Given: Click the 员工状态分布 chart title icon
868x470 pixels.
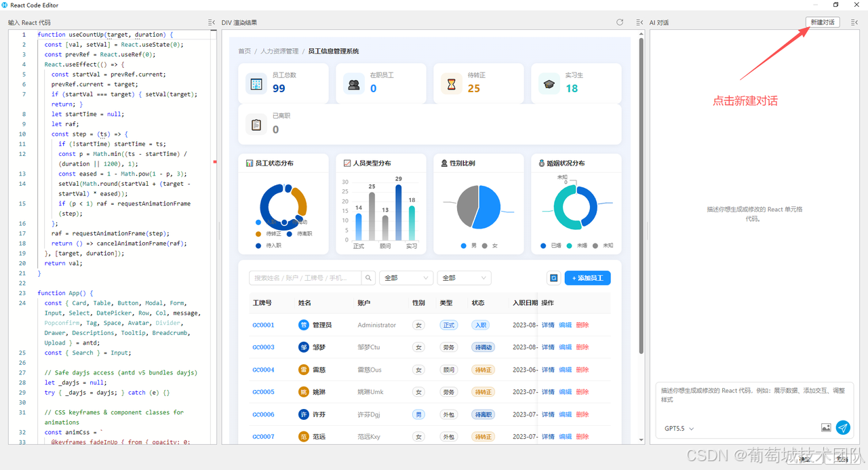Looking at the screenshot, I should coord(250,163).
